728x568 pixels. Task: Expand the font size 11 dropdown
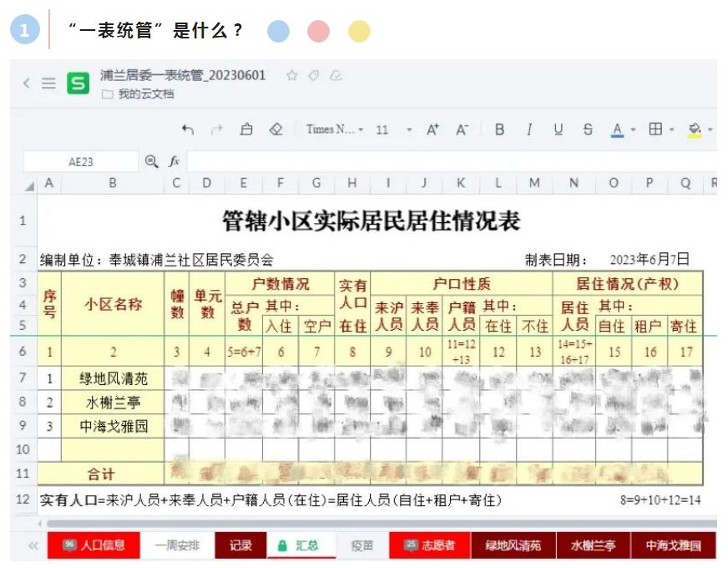(409, 129)
